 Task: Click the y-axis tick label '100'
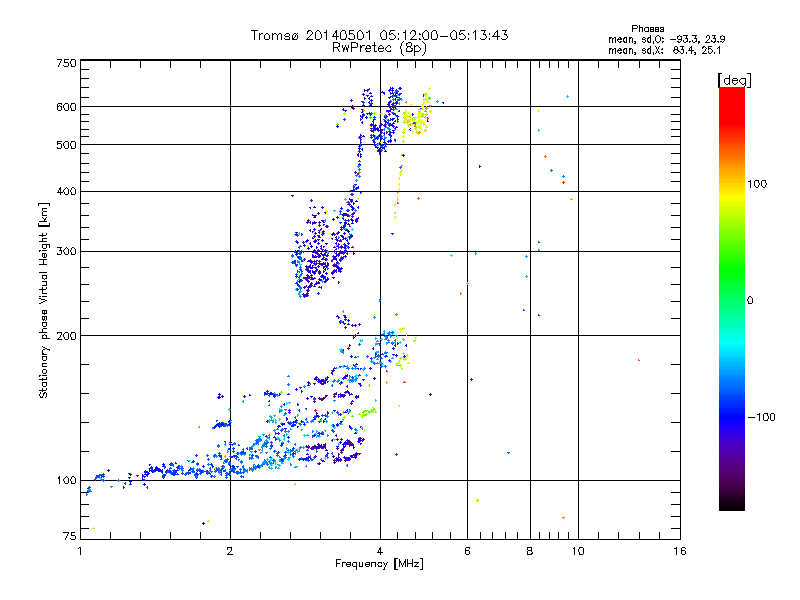pos(66,481)
